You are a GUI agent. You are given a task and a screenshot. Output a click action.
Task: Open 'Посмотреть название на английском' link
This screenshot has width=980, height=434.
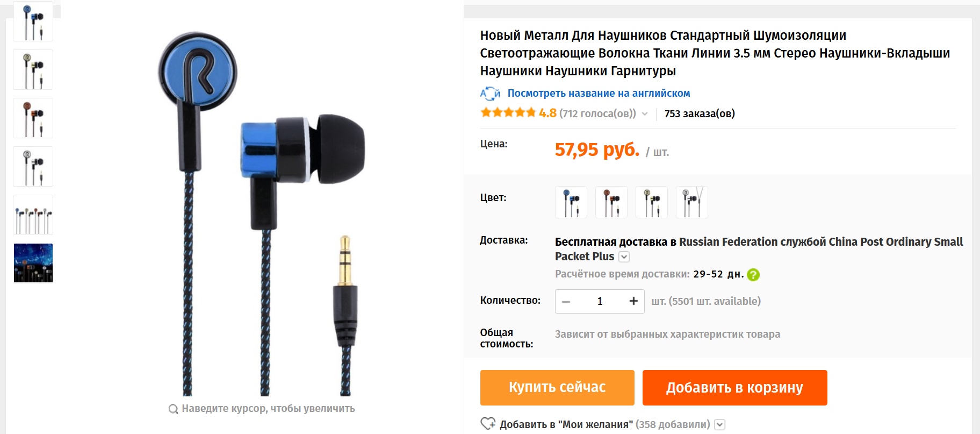599,94
